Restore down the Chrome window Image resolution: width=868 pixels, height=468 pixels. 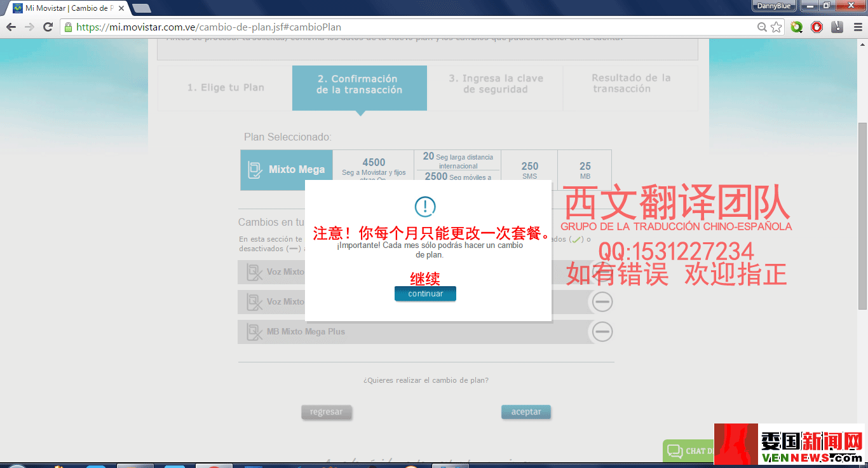(x=826, y=6)
